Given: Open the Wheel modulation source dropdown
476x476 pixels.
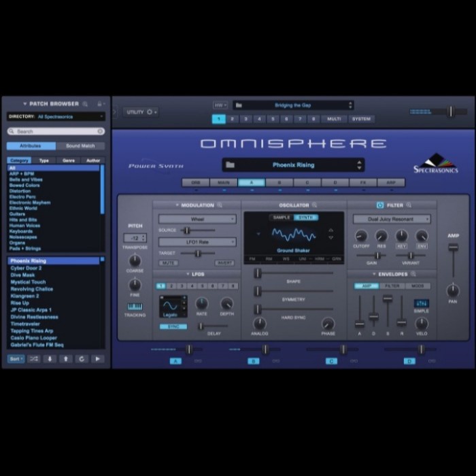Looking at the screenshot, I should coord(197,219).
